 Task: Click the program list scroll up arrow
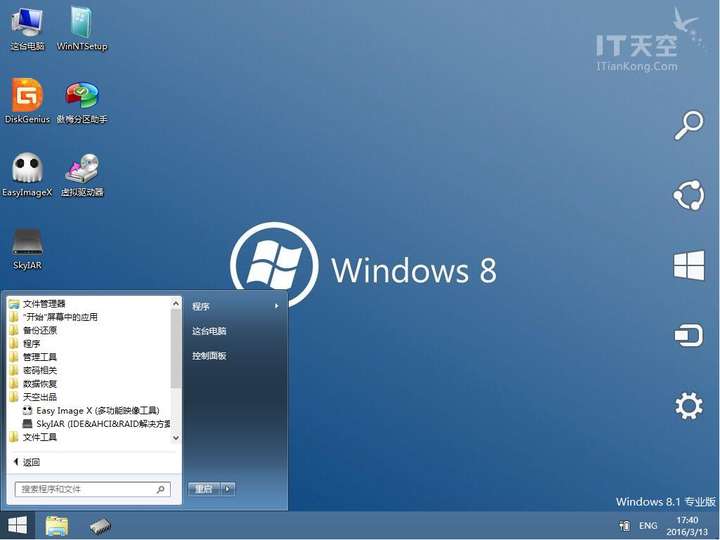click(x=176, y=303)
